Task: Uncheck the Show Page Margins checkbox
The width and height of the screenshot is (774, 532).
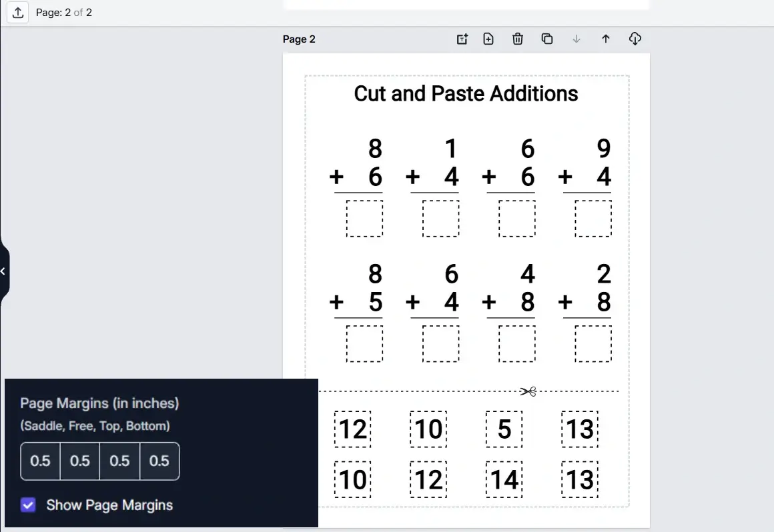Action: pyautogui.click(x=28, y=505)
